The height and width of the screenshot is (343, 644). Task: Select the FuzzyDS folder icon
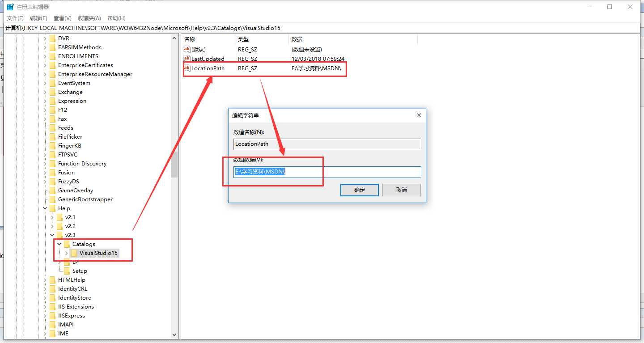coord(53,182)
